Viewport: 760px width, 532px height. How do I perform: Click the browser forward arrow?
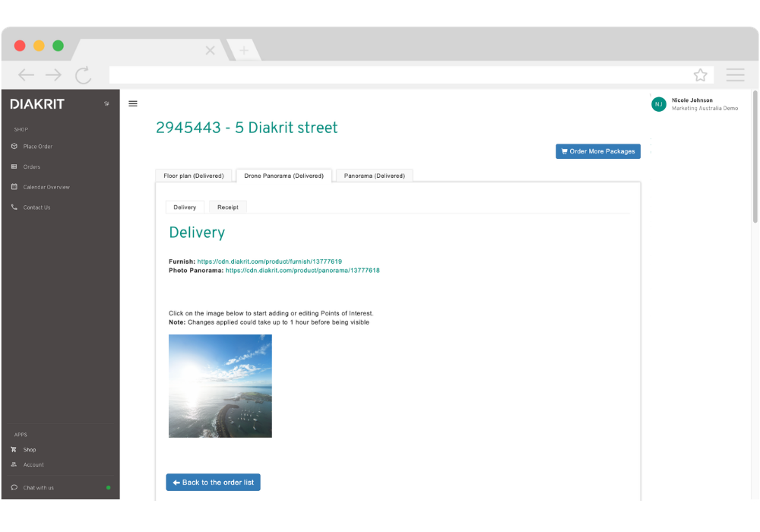53,74
